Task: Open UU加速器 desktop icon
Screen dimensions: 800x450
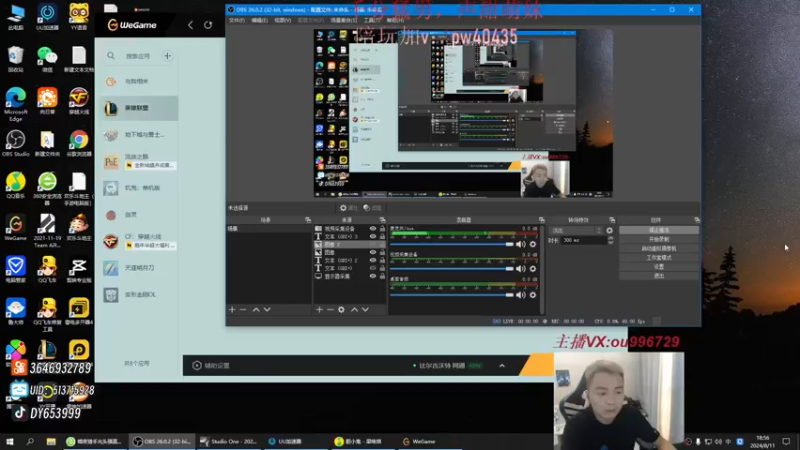Action: point(47,17)
